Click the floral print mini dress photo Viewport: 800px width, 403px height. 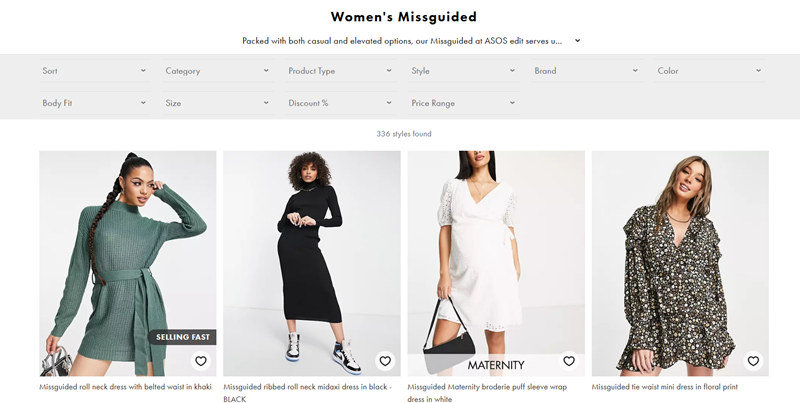680,250
